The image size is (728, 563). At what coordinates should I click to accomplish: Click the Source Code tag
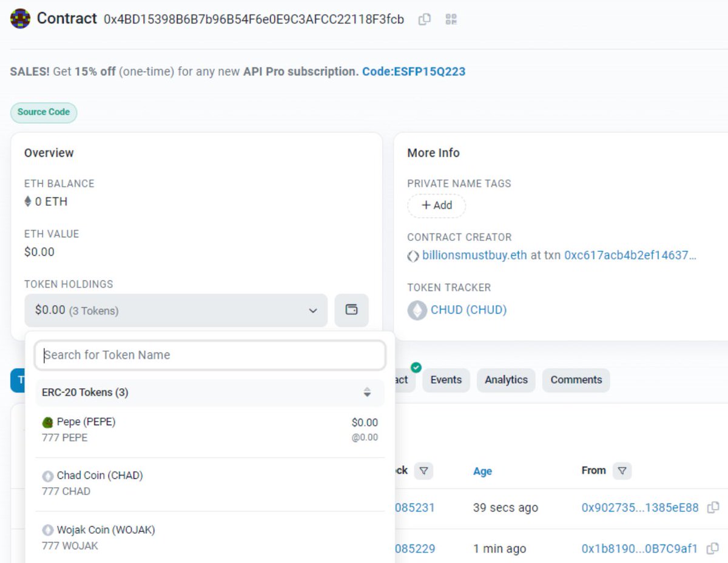coord(44,112)
